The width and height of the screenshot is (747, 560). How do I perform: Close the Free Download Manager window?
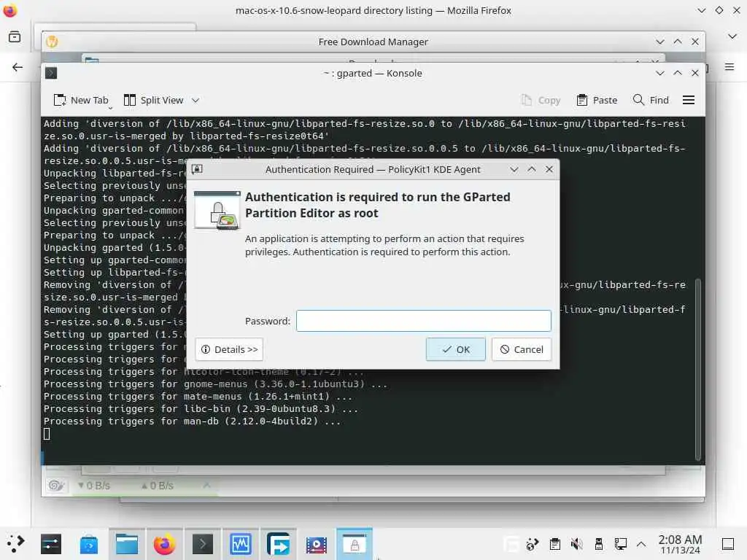695,42
